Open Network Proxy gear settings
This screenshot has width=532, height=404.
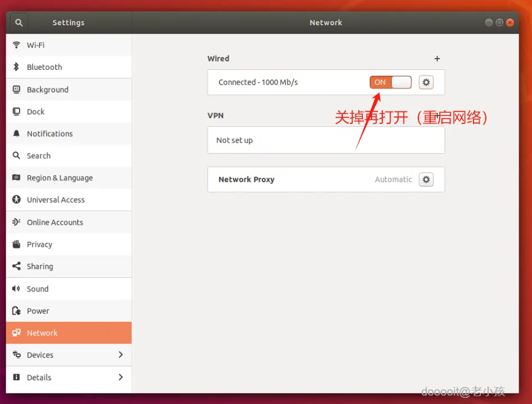[x=426, y=179]
